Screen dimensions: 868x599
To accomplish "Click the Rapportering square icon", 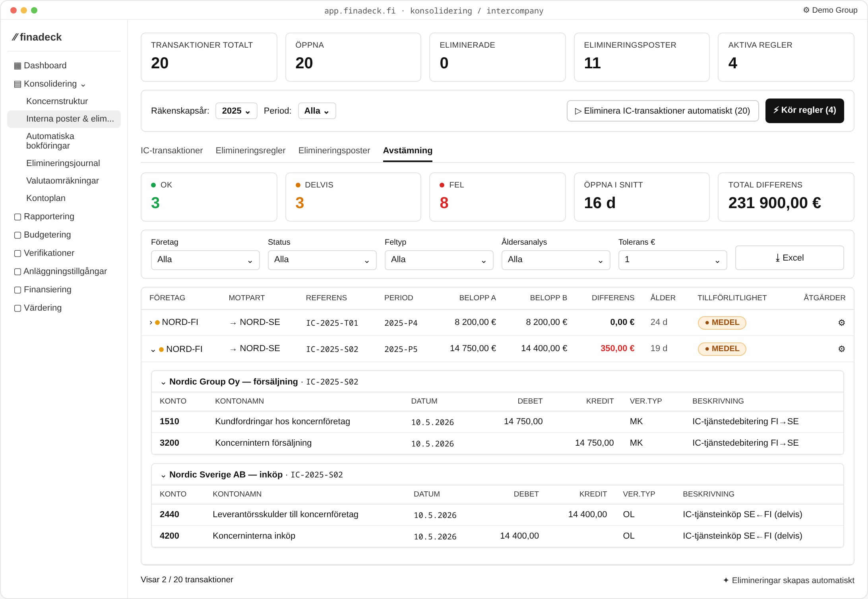I will pyautogui.click(x=17, y=216).
